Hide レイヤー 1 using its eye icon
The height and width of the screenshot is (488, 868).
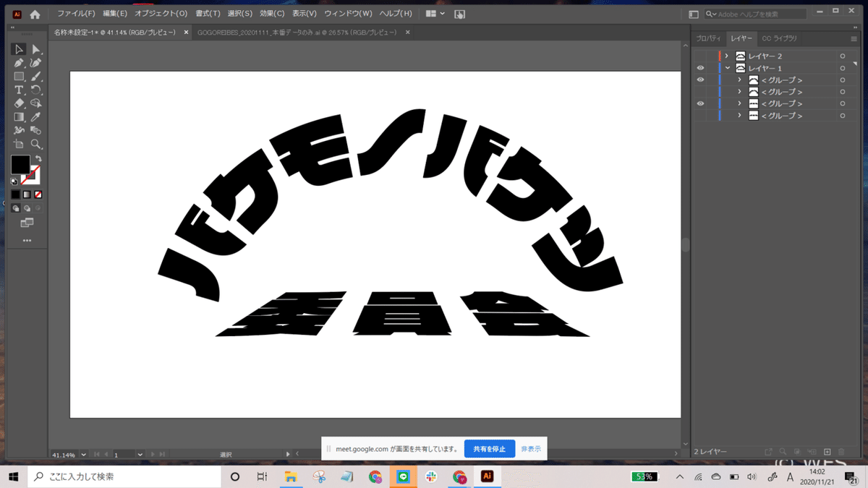700,68
